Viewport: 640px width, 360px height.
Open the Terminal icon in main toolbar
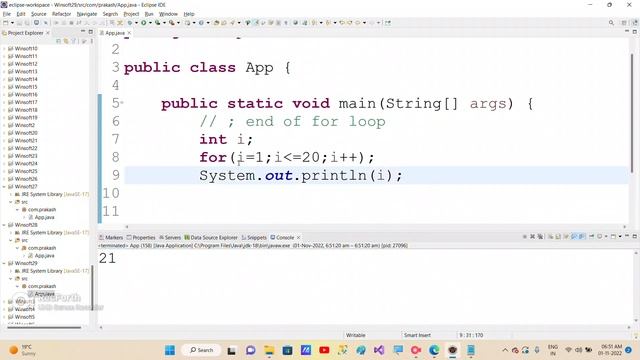[x=36, y=23]
